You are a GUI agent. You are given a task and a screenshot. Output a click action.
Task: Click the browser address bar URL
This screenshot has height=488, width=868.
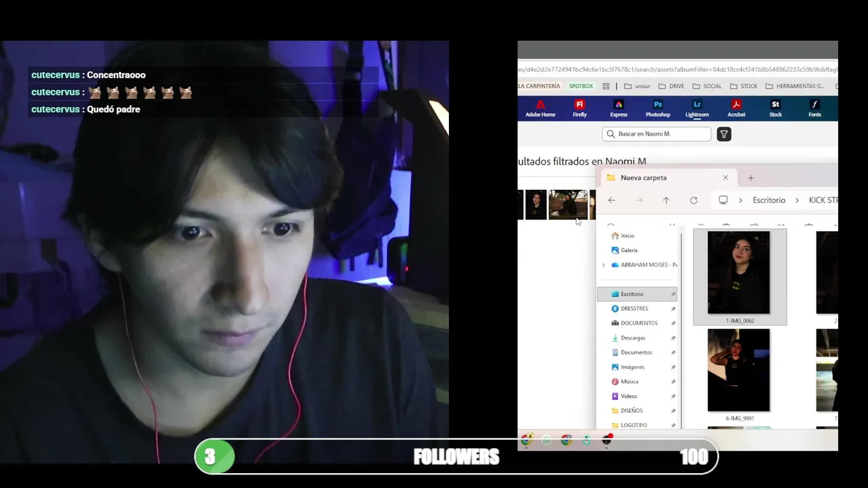677,69
